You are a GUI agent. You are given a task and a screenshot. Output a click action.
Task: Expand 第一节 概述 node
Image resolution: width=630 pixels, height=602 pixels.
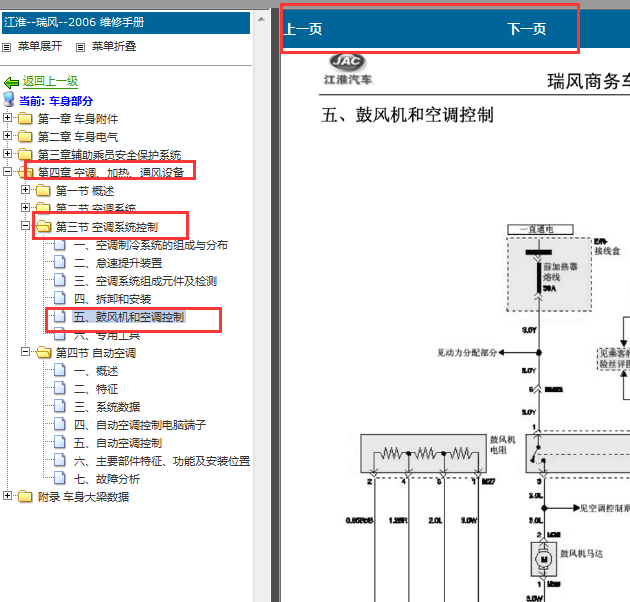click(25, 190)
